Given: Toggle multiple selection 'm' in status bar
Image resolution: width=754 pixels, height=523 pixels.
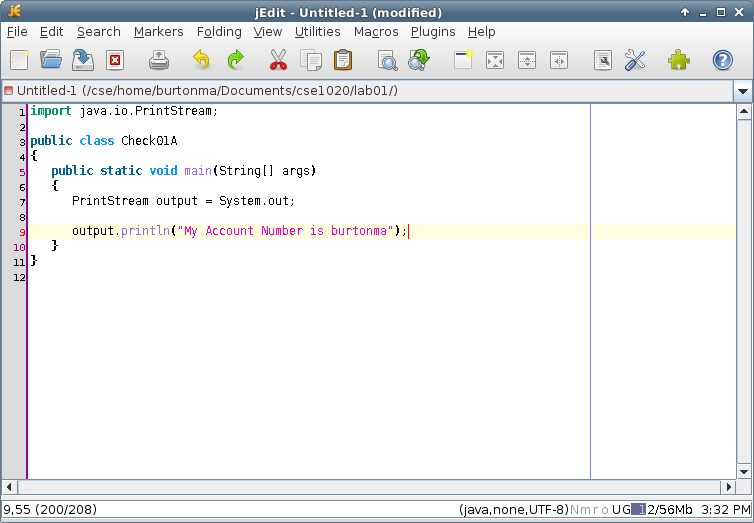Looking at the screenshot, I should pyautogui.click(x=584, y=510).
